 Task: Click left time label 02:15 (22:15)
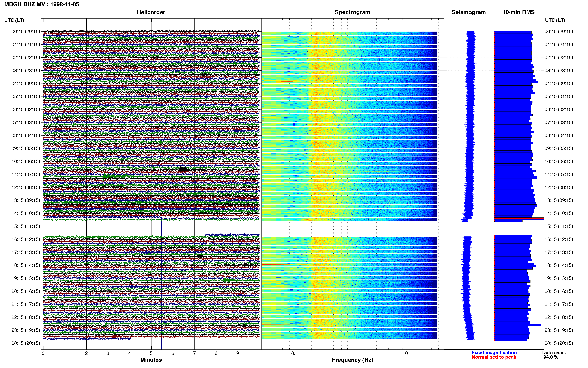click(26, 57)
